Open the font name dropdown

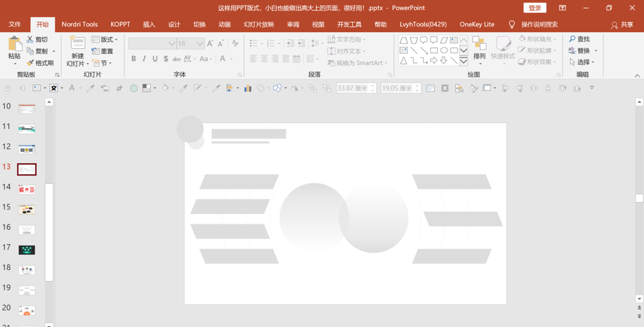(x=171, y=44)
